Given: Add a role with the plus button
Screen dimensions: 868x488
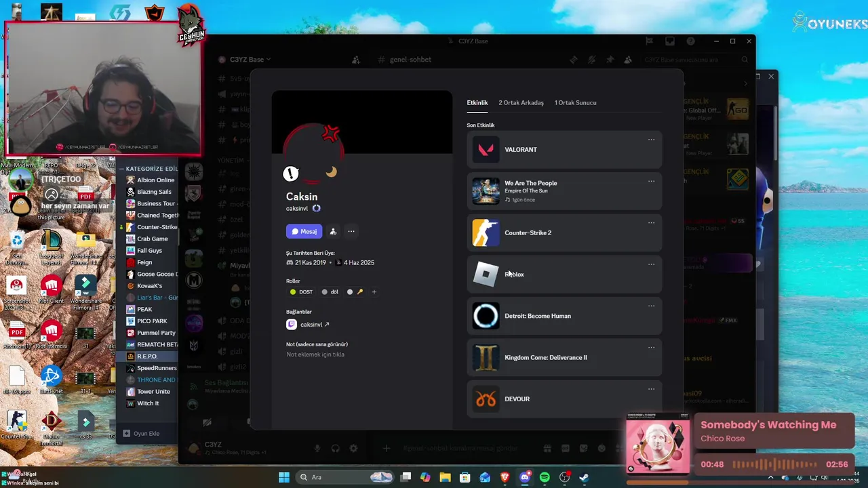Looking at the screenshot, I should pyautogui.click(x=374, y=292).
